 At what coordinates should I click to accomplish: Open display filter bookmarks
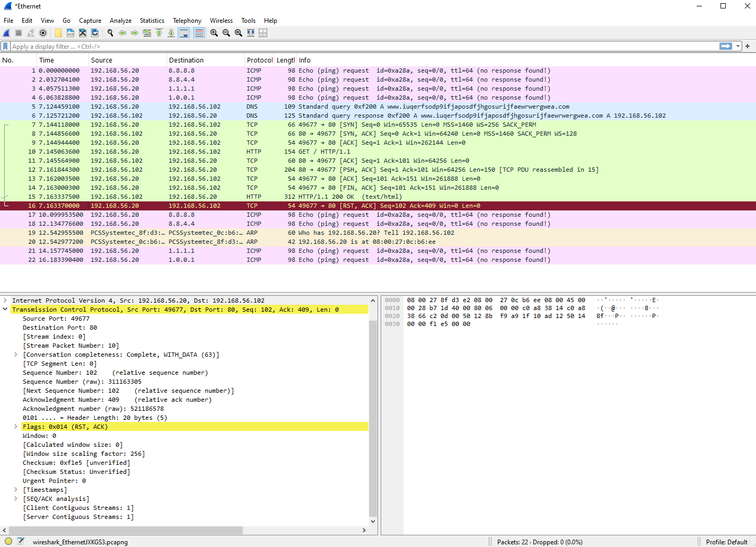[x=5, y=46]
